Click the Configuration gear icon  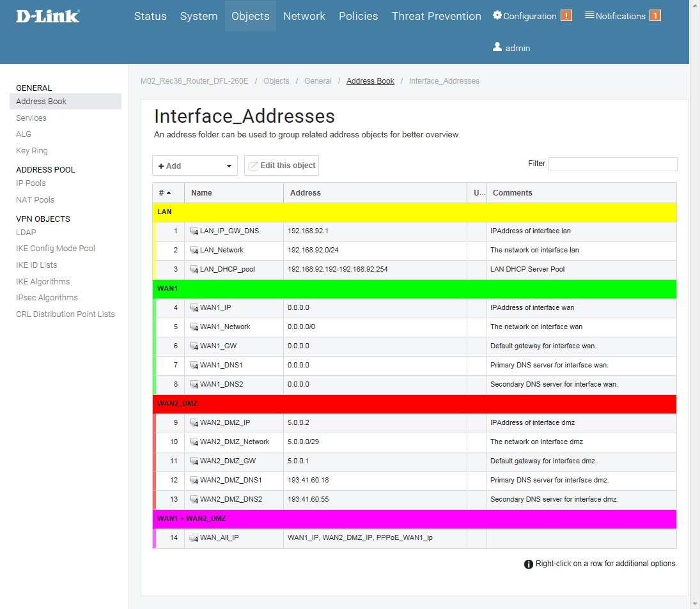[x=497, y=15]
